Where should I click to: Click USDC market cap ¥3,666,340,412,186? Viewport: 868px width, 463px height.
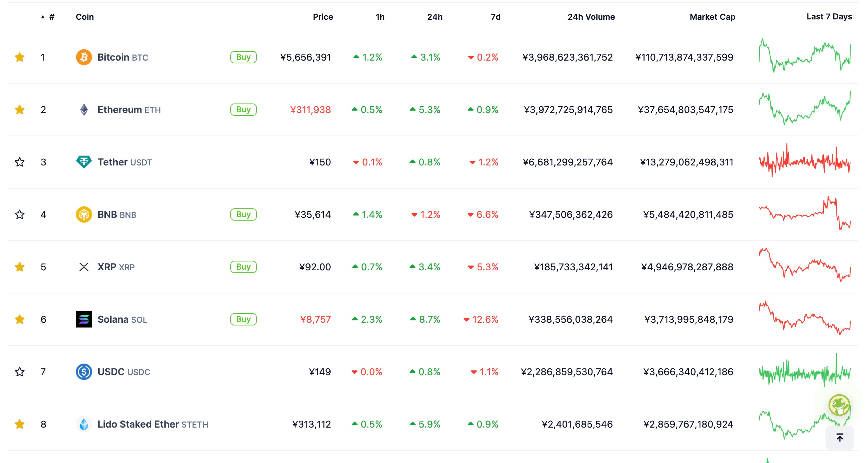(688, 372)
